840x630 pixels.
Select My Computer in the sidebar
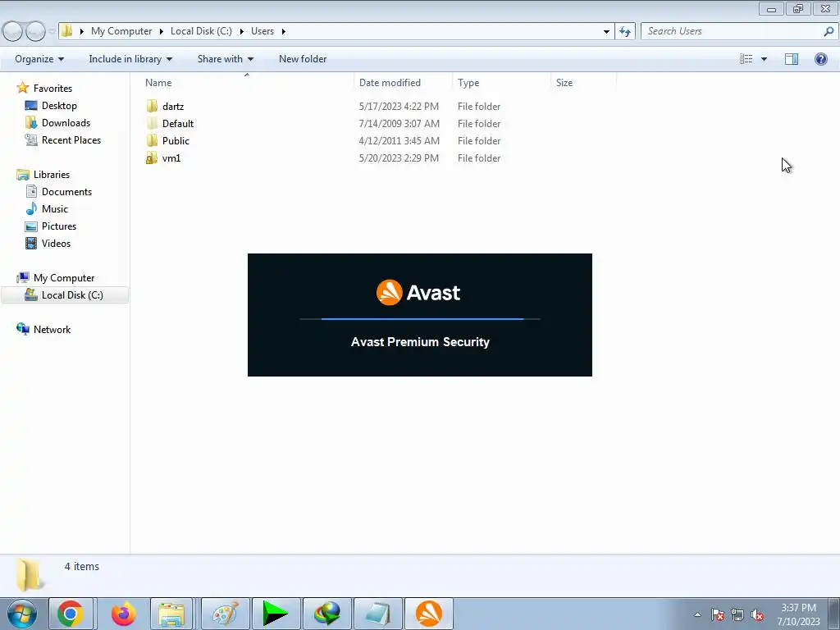(64, 278)
